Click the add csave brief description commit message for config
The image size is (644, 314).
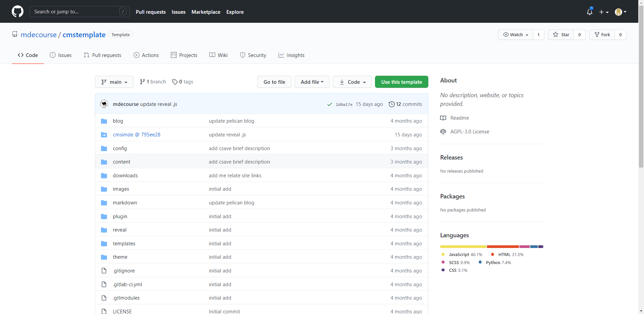point(239,148)
